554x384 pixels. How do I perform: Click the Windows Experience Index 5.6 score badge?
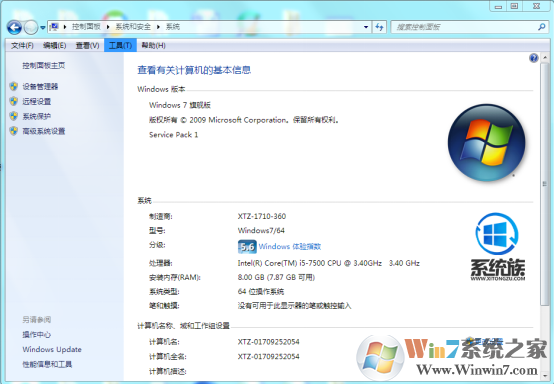[x=247, y=247]
